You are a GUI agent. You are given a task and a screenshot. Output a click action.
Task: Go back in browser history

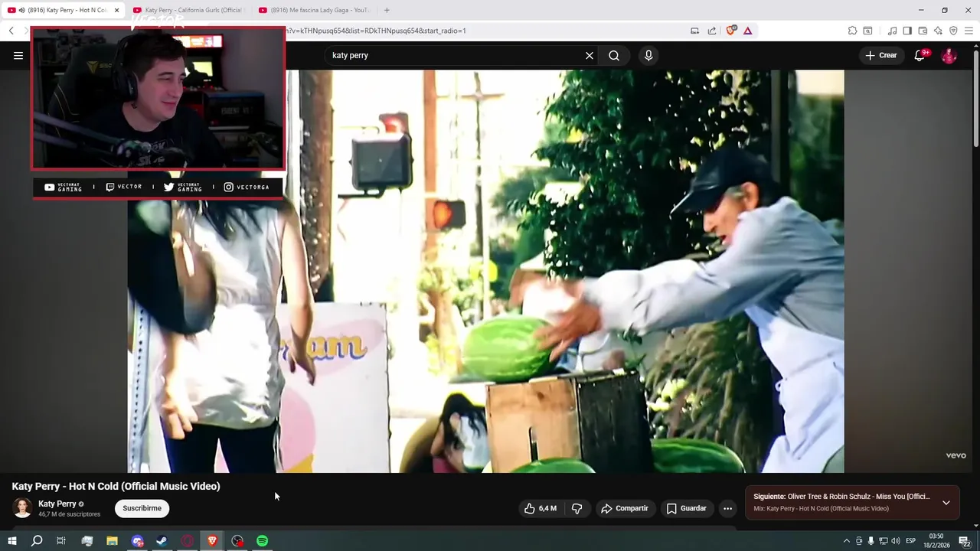(x=11, y=31)
